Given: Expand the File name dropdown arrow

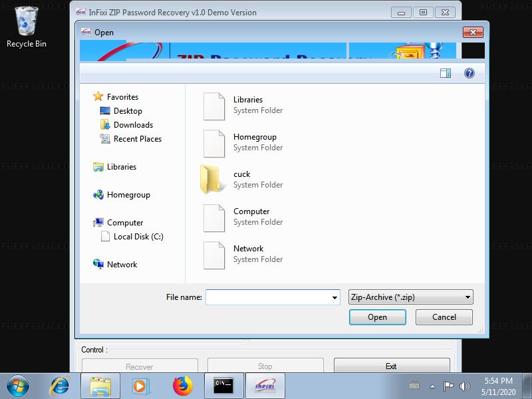Looking at the screenshot, I should click(334, 297).
